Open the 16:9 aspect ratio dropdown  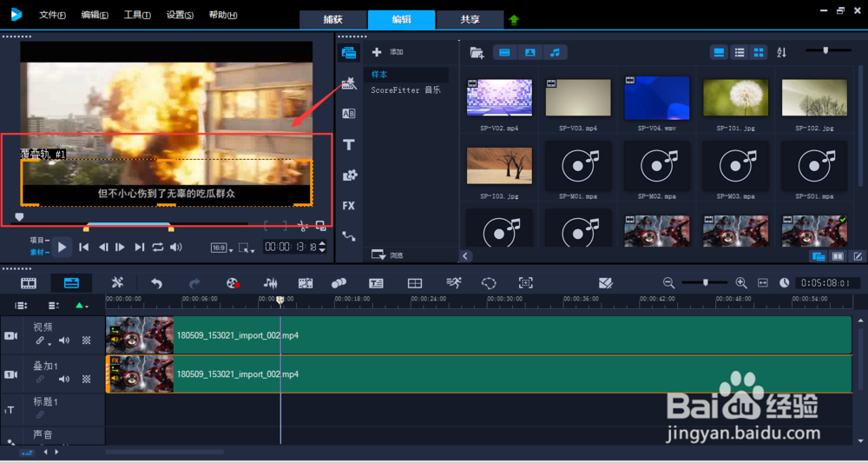tap(222, 248)
